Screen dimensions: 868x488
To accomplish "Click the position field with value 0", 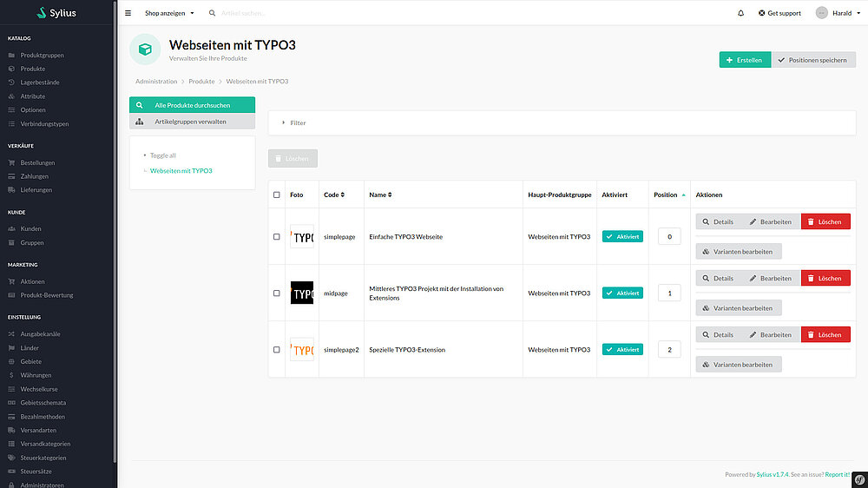I will 669,236.
